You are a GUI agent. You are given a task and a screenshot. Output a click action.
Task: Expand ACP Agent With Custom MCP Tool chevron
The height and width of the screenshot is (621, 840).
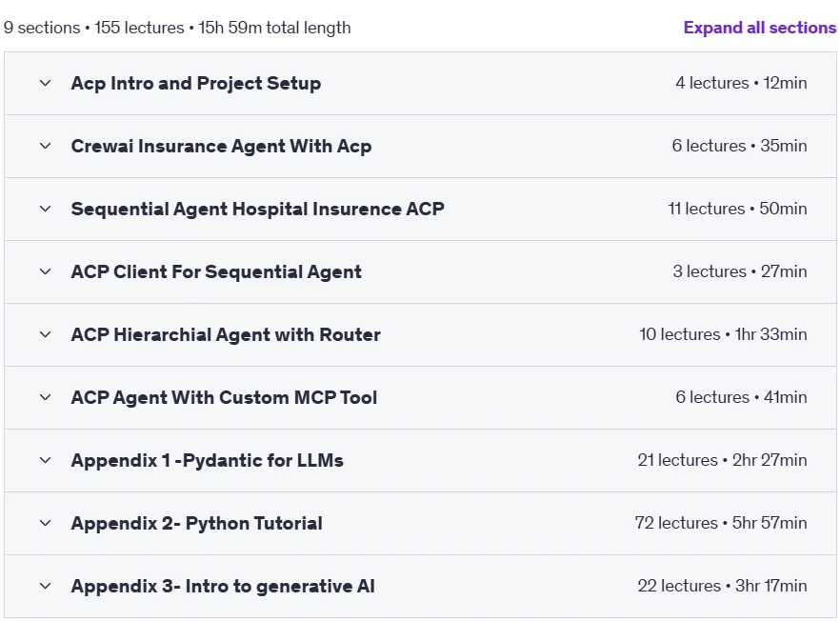tap(46, 397)
